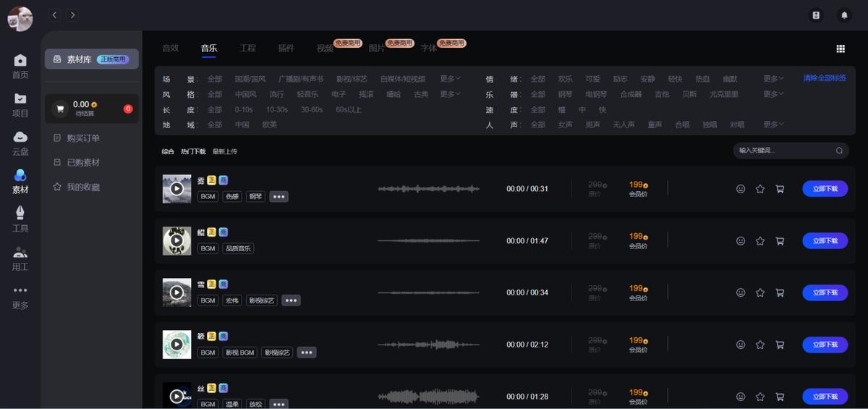Favorite the 01:28 track with the star
Image resolution: width=868 pixels, height=409 pixels.
[x=760, y=397]
